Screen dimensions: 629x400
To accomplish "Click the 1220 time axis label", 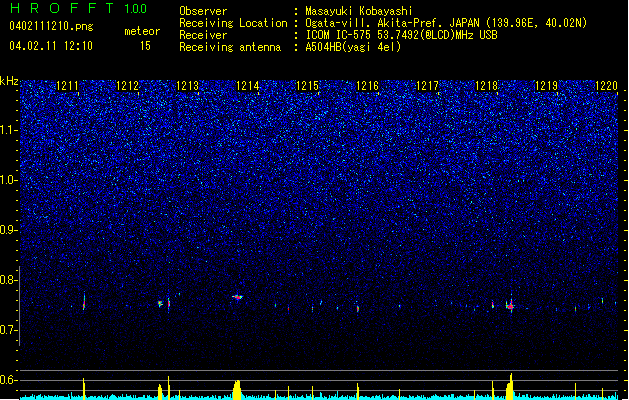I will click(x=606, y=86).
